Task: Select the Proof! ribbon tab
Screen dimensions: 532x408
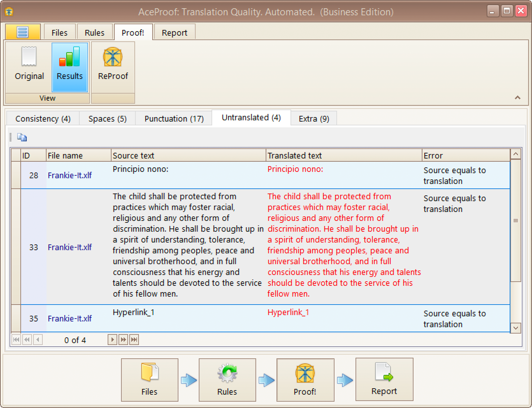Action: [x=133, y=32]
